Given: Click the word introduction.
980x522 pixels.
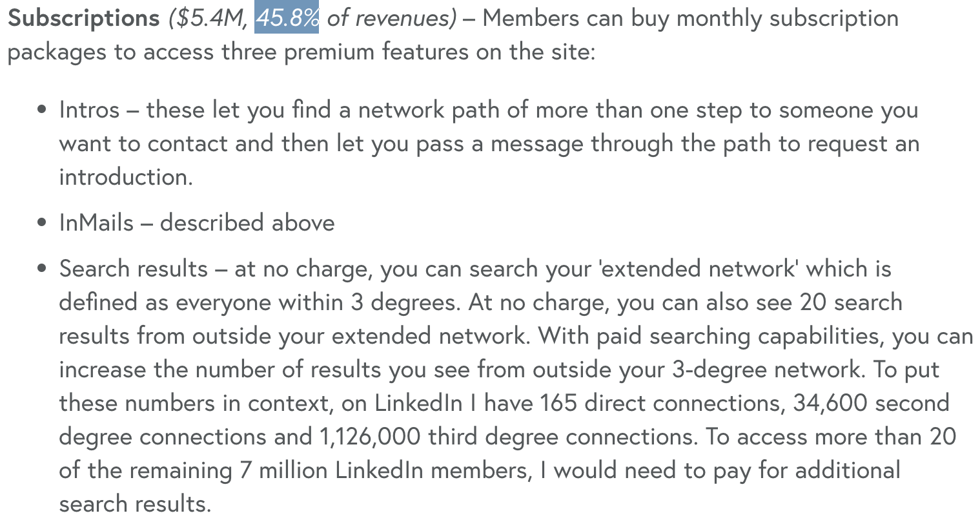Looking at the screenshot, I should pos(126,177).
